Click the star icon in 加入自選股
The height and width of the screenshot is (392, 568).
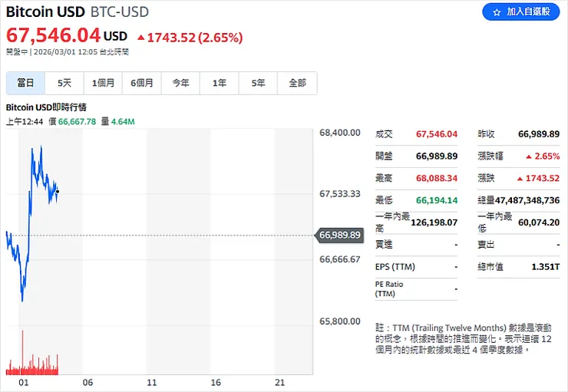coord(497,12)
